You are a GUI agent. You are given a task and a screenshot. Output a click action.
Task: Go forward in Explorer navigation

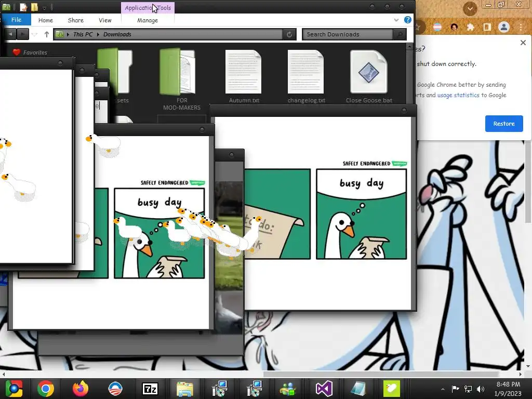tap(23, 34)
